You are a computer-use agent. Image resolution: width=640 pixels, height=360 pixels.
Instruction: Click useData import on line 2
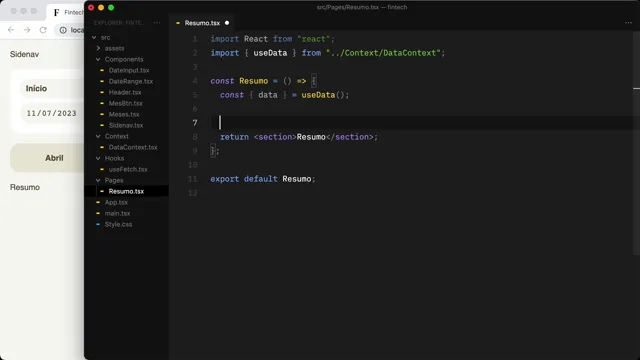click(x=270, y=53)
